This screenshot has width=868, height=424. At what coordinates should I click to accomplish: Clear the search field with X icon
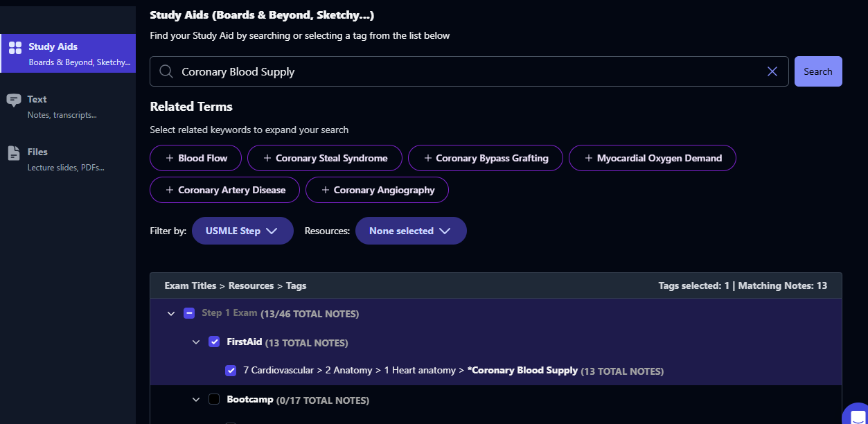772,71
